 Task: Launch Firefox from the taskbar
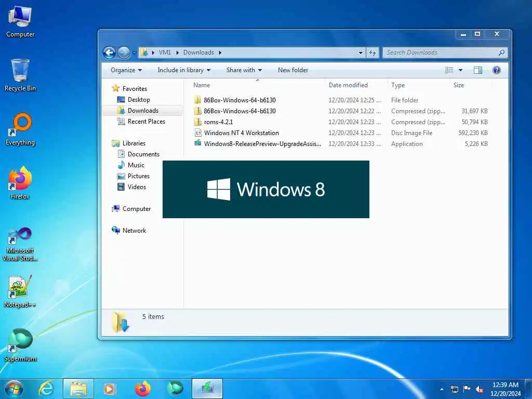(143, 389)
